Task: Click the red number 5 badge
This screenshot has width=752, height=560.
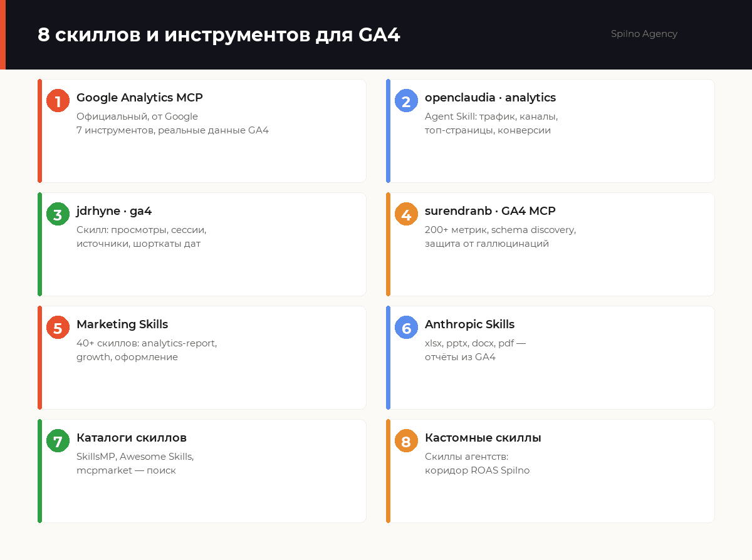Action: pyautogui.click(x=58, y=328)
